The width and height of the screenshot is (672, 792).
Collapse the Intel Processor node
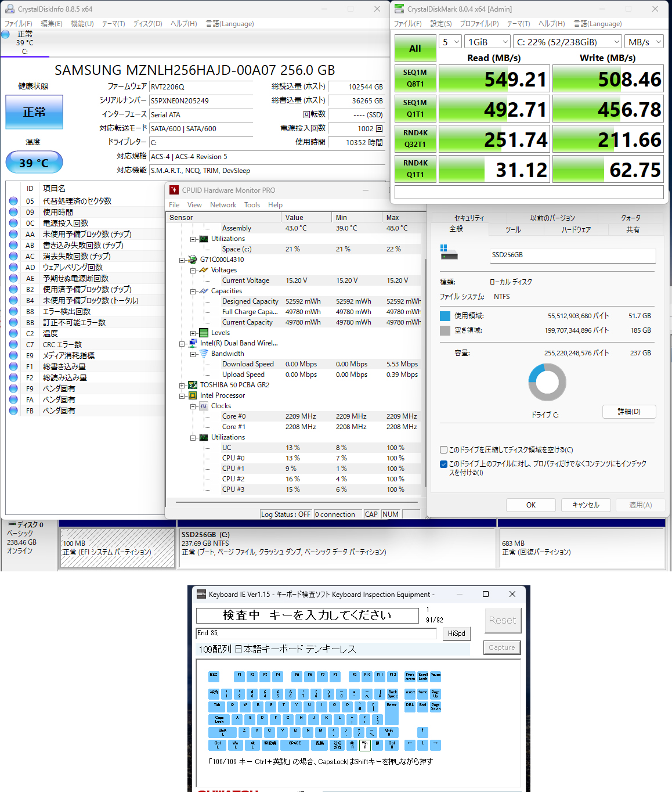click(182, 396)
